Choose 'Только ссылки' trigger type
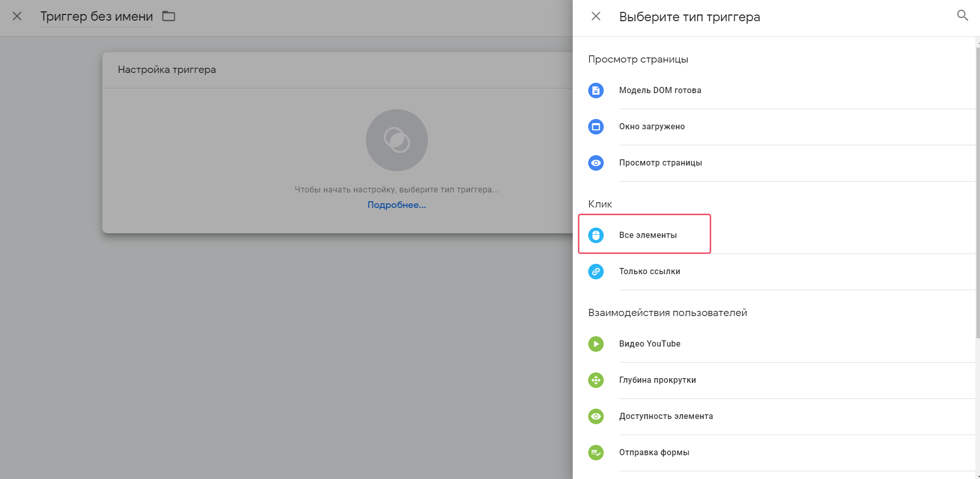980x479 pixels. (649, 272)
